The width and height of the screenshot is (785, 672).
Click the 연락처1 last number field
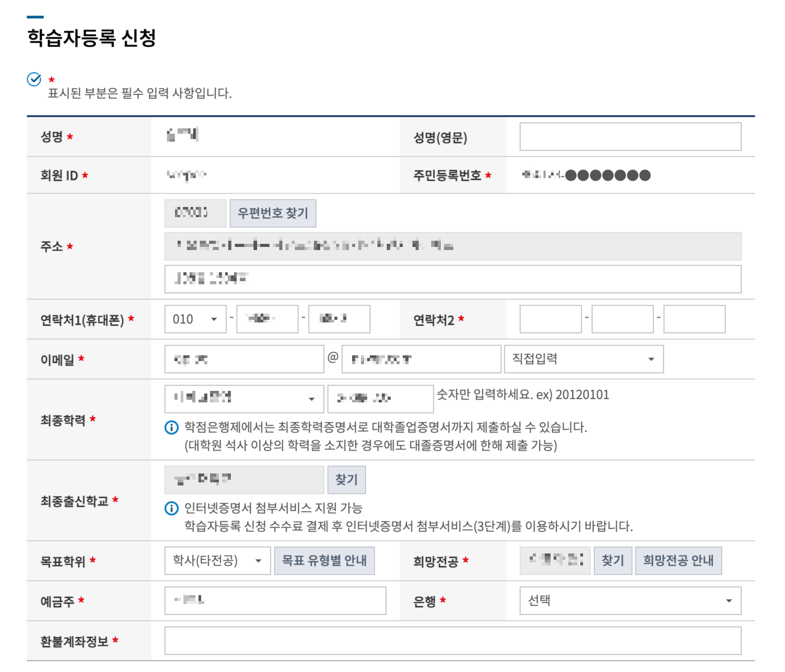tap(339, 319)
